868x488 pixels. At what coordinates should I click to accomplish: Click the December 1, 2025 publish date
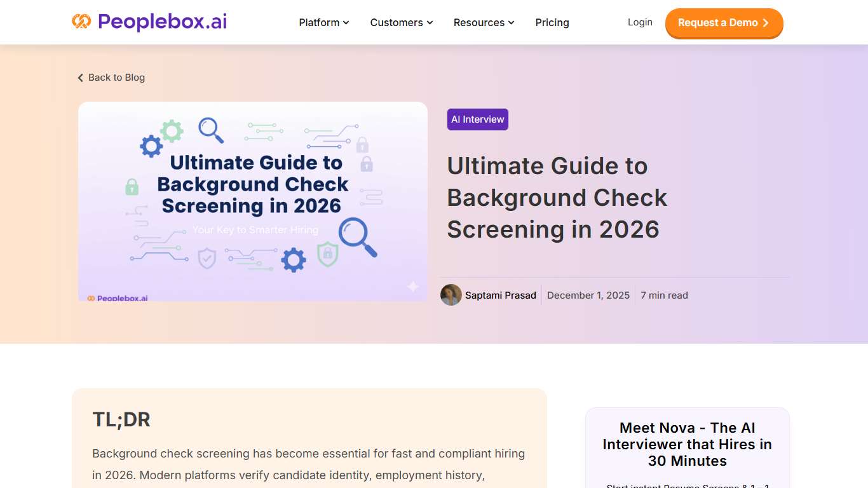tap(588, 295)
